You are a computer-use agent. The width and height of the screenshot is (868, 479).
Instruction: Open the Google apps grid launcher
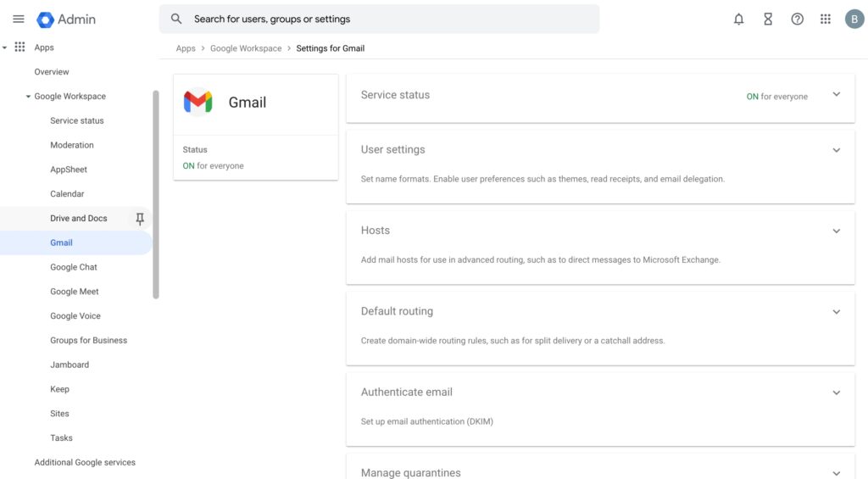click(825, 19)
